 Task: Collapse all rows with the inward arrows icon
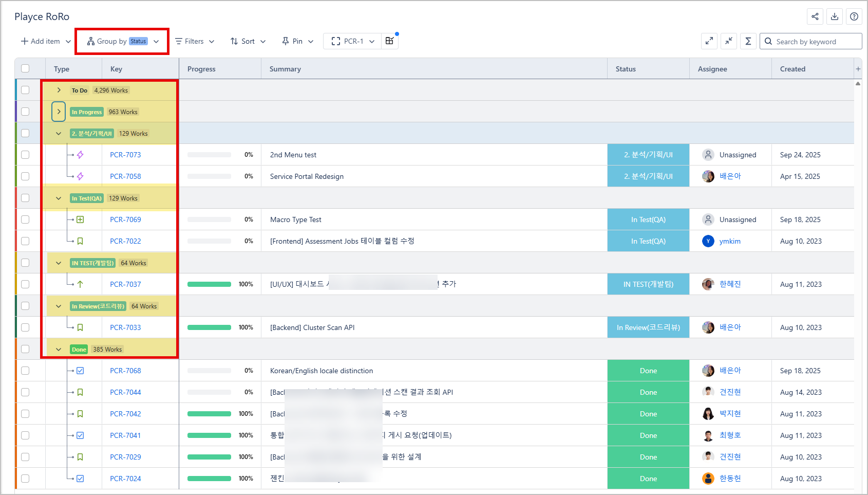pos(729,41)
